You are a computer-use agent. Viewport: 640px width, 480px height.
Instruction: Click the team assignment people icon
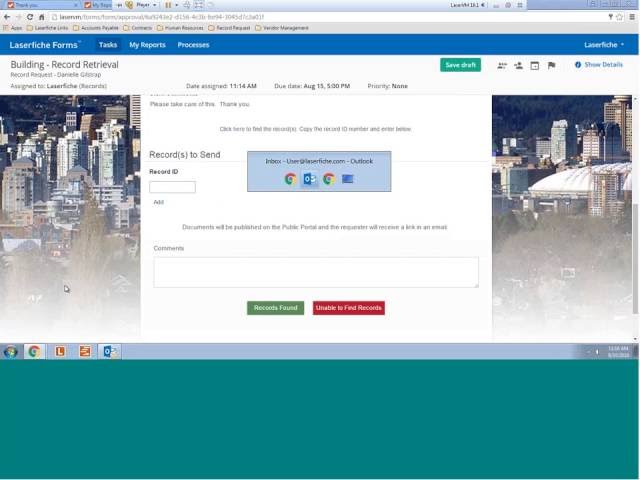pos(502,65)
